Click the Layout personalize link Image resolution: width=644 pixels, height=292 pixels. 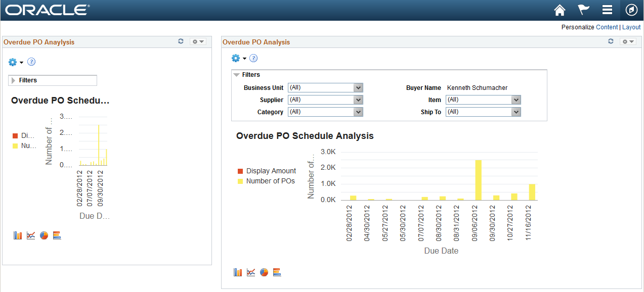pyautogui.click(x=631, y=27)
